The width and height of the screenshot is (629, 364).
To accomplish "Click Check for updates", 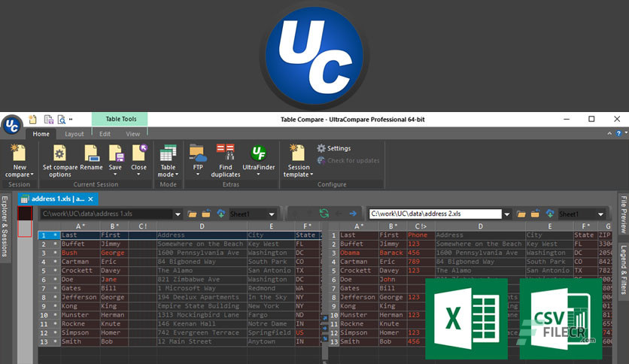I will point(348,161).
